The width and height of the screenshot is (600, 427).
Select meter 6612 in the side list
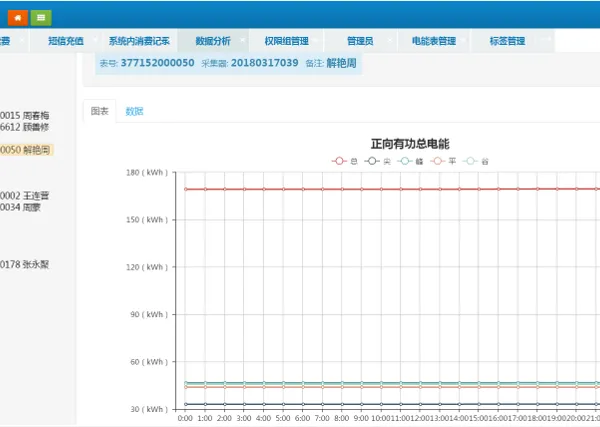point(24,127)
